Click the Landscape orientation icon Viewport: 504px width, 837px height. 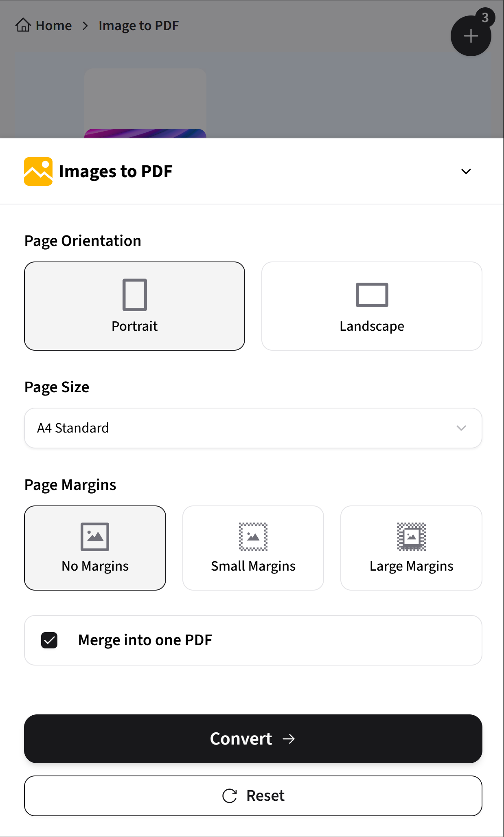click(372, 294)
